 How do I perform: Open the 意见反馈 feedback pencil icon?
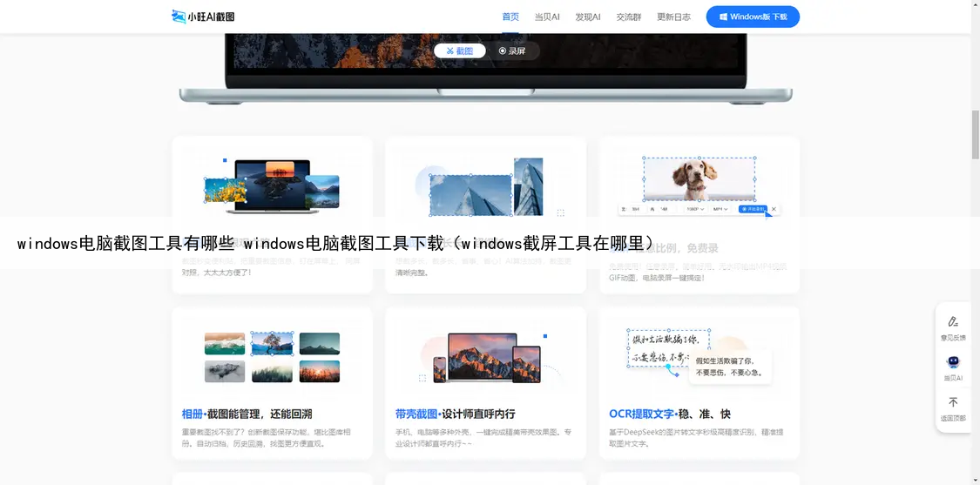point(953,322)
